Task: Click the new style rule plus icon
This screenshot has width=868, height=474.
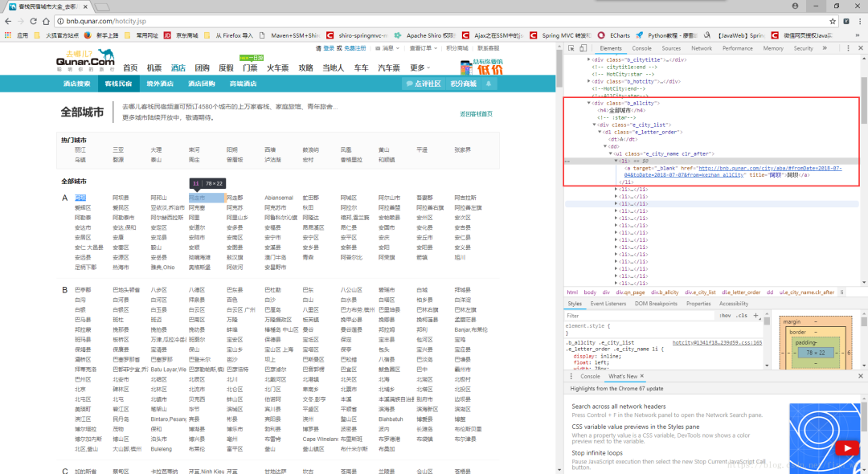Action: [755, 315]
